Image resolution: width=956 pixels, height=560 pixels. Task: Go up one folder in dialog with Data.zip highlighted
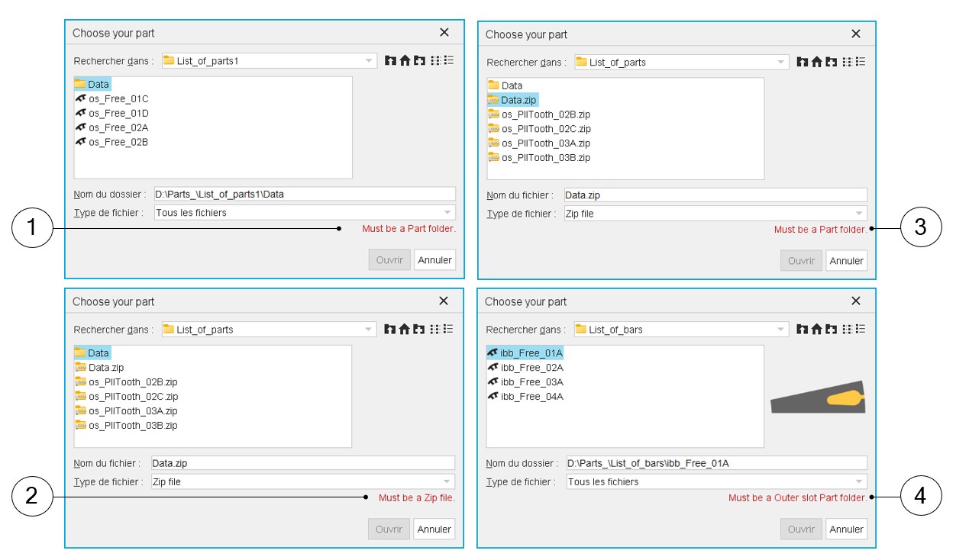click(803, 62)
